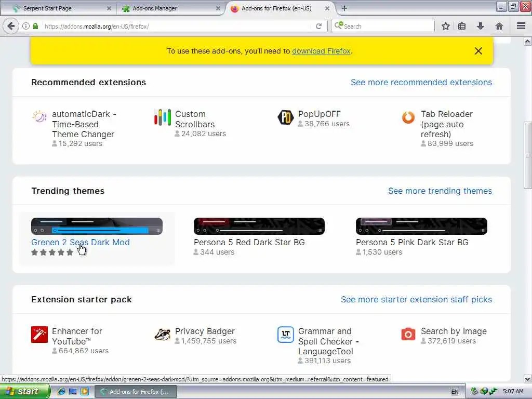Switch to Add-ons Manager tab
Viewport: 532px width, 399px height.
170,8
